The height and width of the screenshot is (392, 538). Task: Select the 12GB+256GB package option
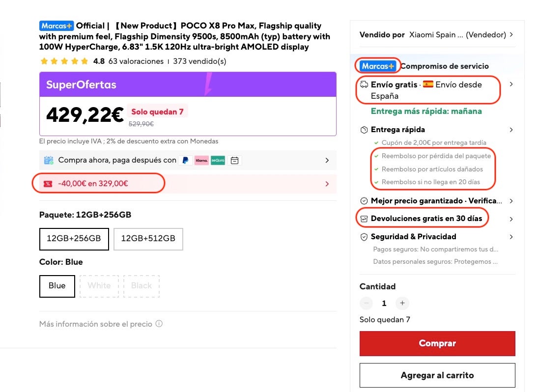point(74,239)
